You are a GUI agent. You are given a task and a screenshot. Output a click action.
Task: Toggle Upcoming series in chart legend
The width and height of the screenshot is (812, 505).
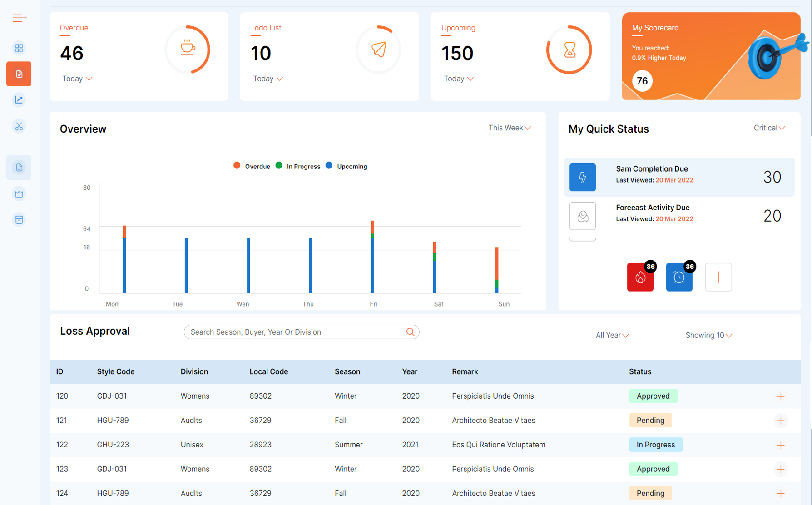pyautogui.click(x=347, y=166)
